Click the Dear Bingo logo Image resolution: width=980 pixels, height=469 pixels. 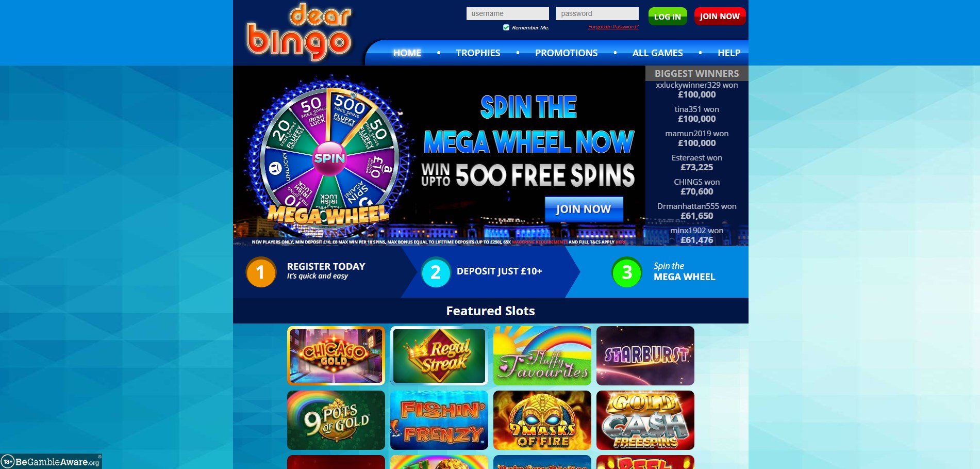click(300, 32)
